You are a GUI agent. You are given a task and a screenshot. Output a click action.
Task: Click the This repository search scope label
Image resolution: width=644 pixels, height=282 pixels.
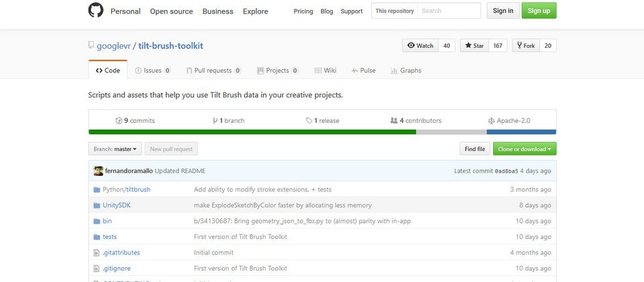coord(394,11)
